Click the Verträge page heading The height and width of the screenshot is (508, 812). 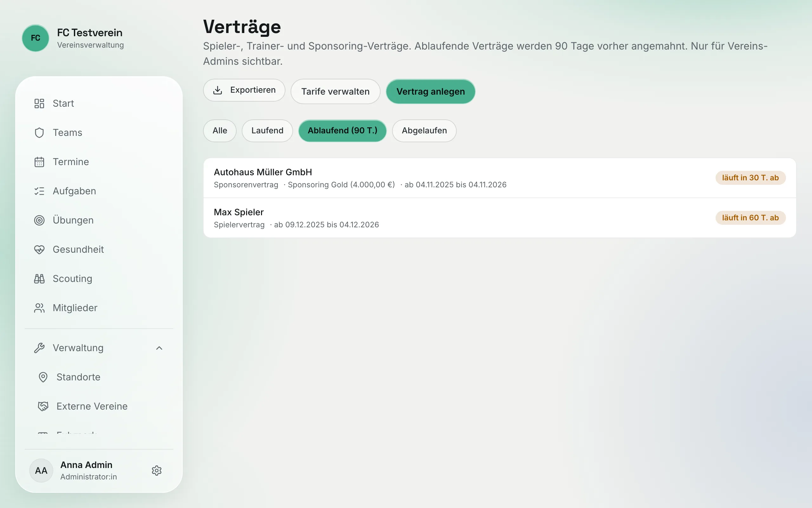(242, 27)
